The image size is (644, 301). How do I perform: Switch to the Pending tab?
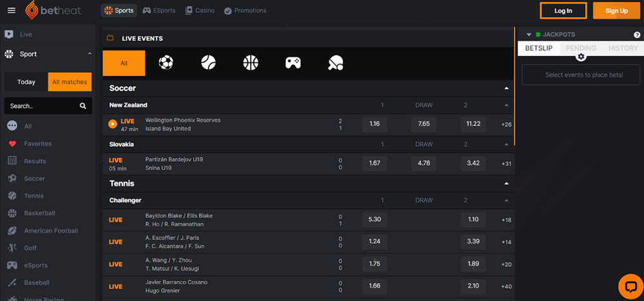click(580, 48)
